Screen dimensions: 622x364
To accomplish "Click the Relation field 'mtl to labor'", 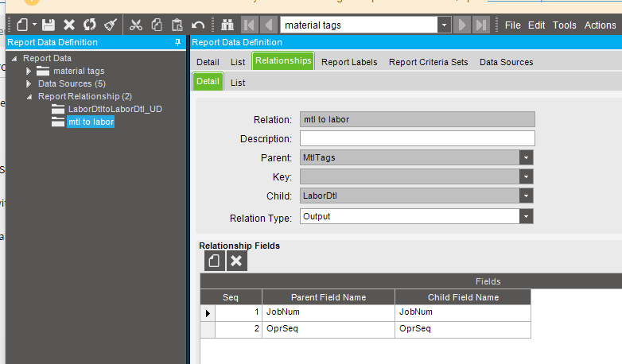I will click(418, 119).
